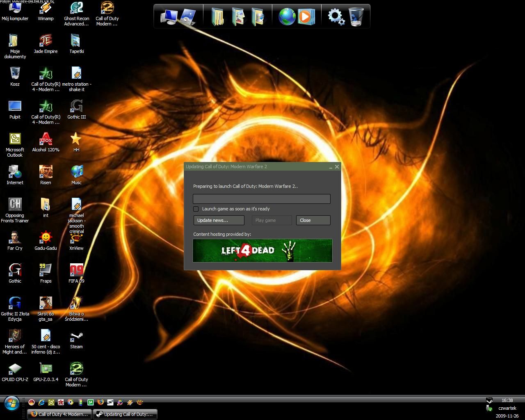Open the Winamp desktop icon
This screenshot has width=525, height=420.
[x=46, y=9]
